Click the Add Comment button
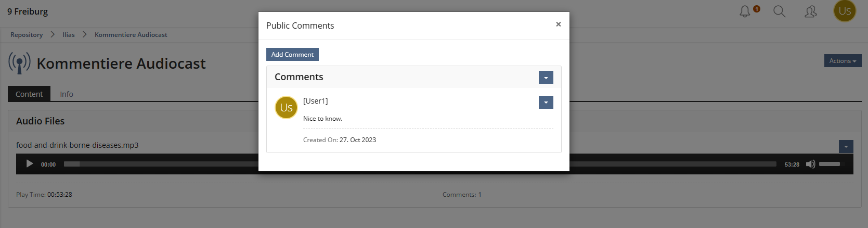This screenshot has width=868, height=228. pos(292,55)
